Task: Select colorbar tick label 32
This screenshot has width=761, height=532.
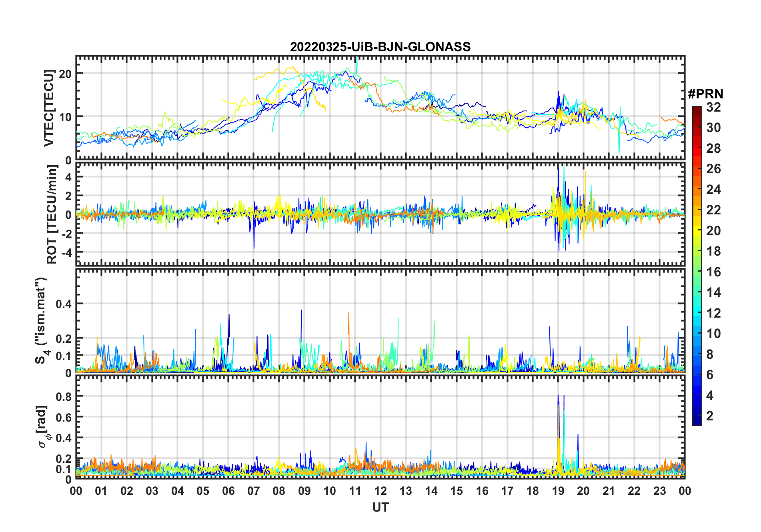Action: (713, 107)
